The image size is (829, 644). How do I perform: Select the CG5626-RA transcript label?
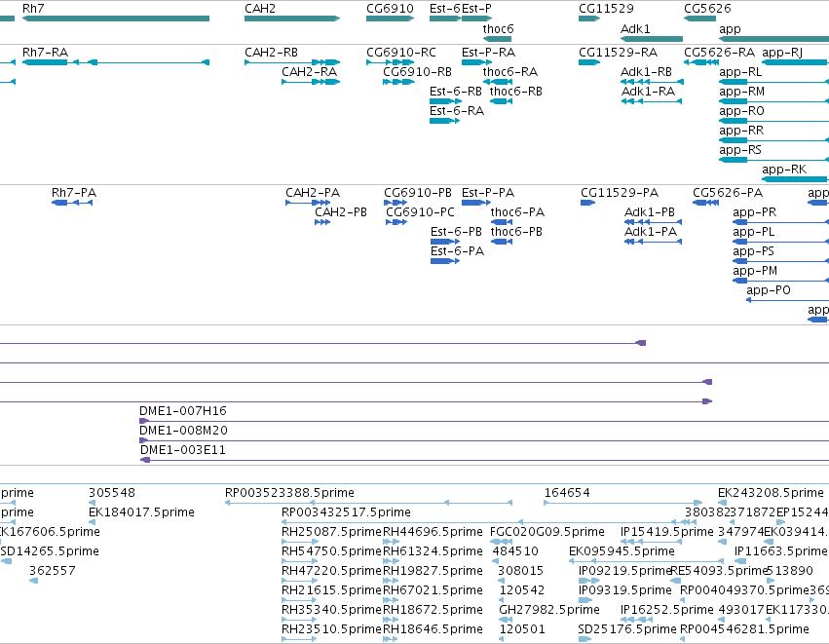tap(719, 53)
